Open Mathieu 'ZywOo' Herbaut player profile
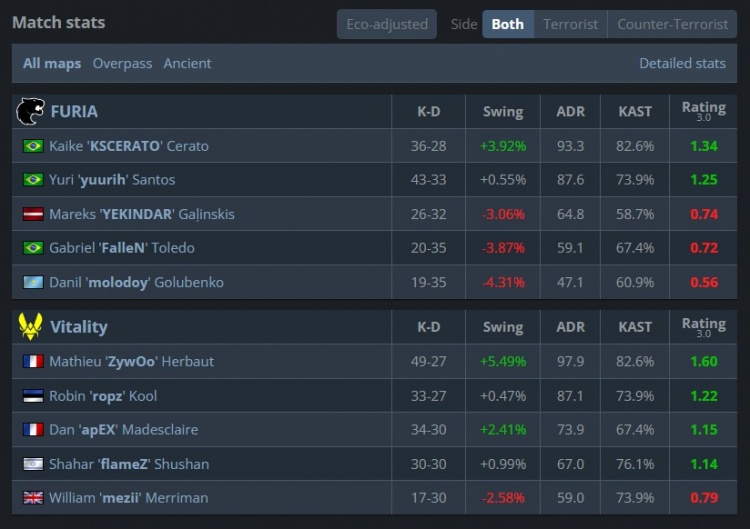This screenshot has height=529, width=750. click(131, 361)
